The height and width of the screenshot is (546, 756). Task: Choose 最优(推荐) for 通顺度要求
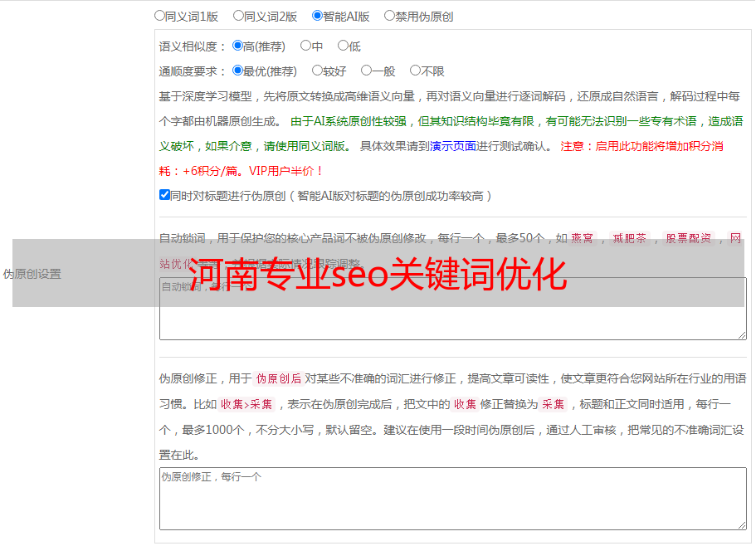pyautogui.click(x=238, y=71)
